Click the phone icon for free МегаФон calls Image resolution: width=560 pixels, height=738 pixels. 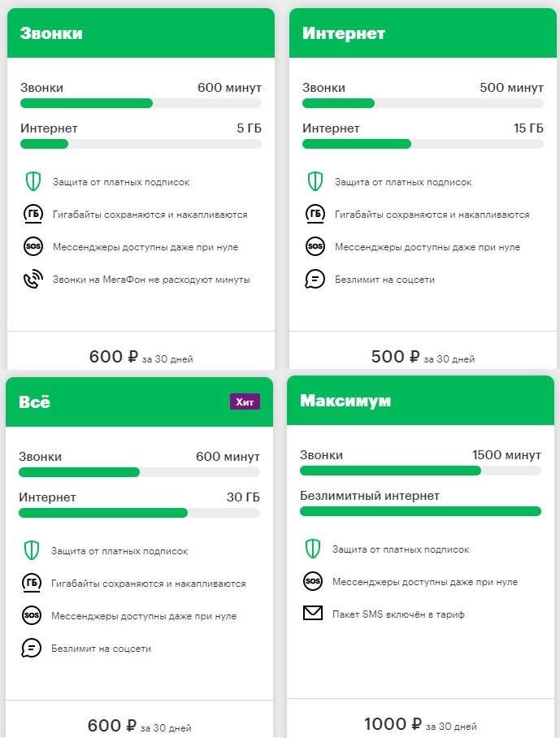click(x=32, y=280)
